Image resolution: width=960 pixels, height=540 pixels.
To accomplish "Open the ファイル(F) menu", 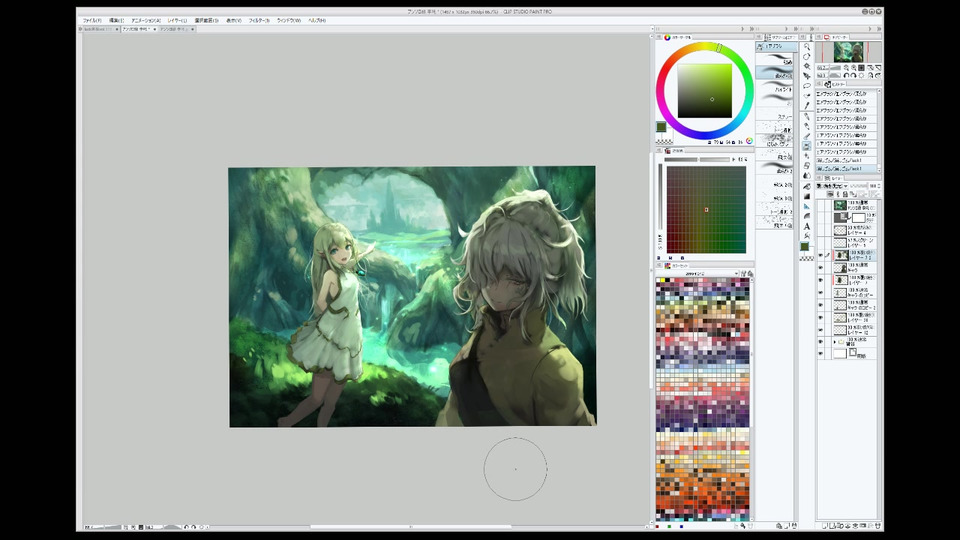I will [92, 20].
